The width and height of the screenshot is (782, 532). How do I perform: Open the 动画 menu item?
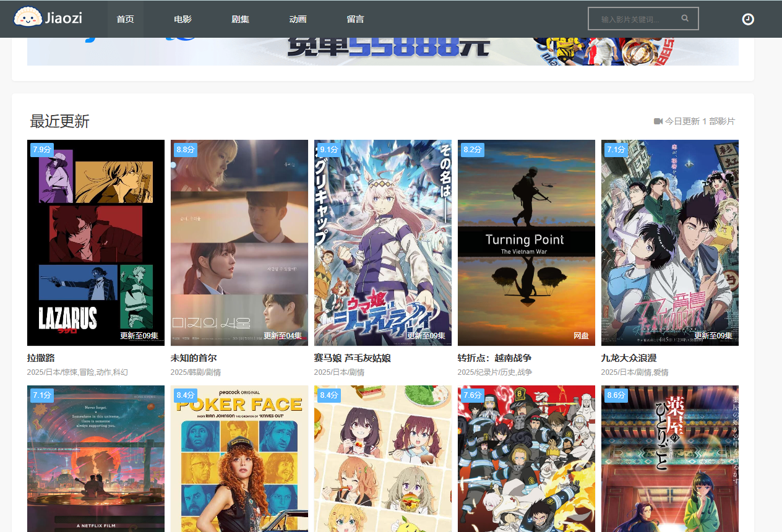pos(298,19)
